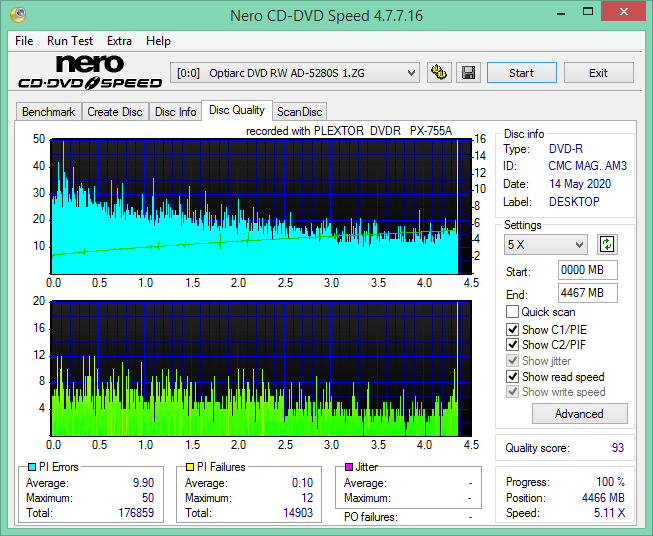Open the drive selection dropdown
This screenshot has height=536, width=653.
(294, 73)
